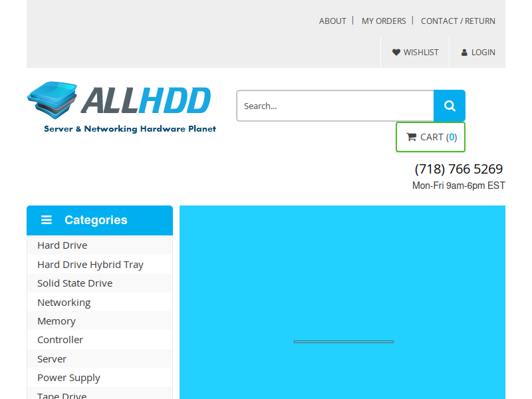Click the banner loading progress bar
The height and width of the screenshot is (399, 532).
344,342
